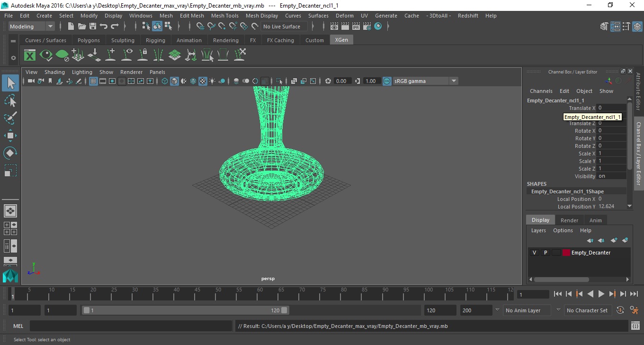Click XGen preview eye shelf icon
The height and width of the screenshot is (345, 644).
pos(46,55)
